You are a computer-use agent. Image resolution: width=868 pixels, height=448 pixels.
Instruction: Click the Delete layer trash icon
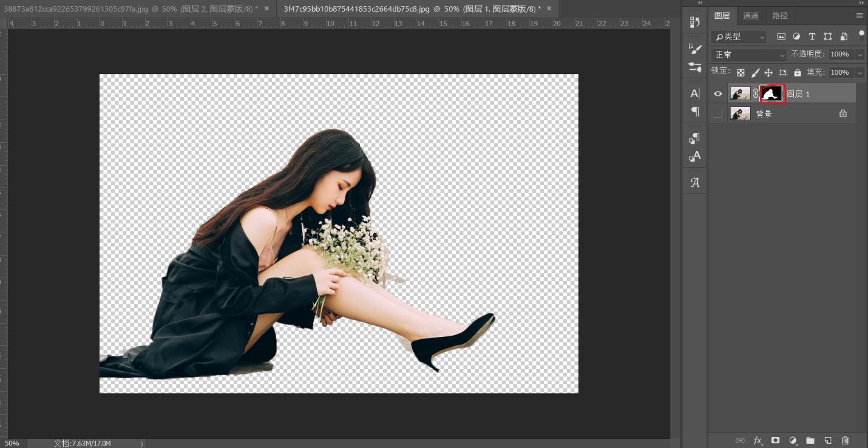click(845, 440)
